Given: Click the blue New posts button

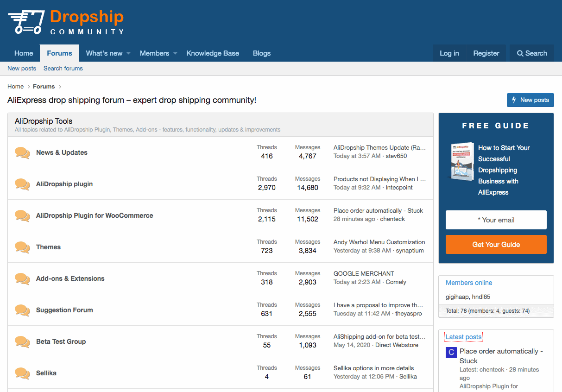Looking at the screenshot, I should pyautogui.click(x=530, y=100).
